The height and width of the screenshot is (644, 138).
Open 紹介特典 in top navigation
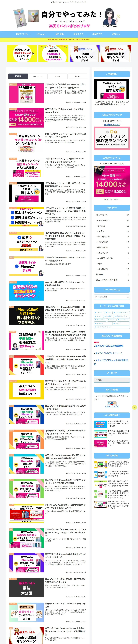click(60, 34)
